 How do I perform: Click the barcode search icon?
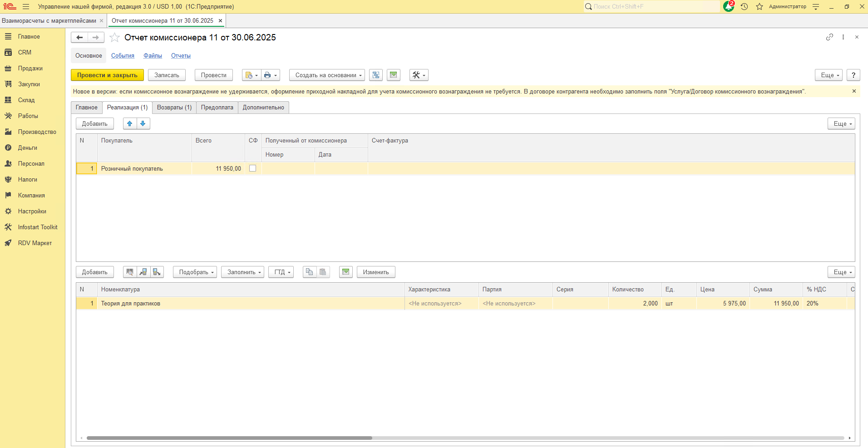(130, 272)
